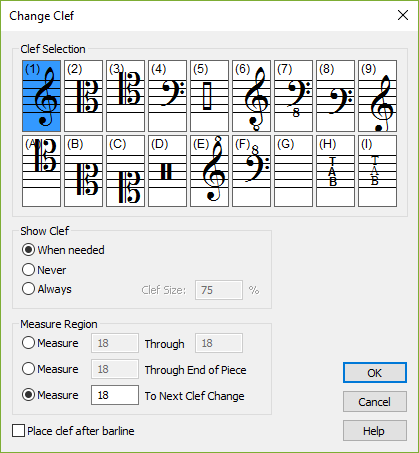Choose bass clef with 8 below (7)

[x=293, y=96]
